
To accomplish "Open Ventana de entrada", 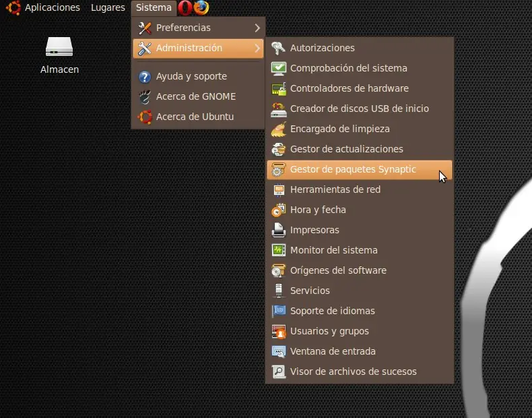I will pyautogui.click(x=360, y=351).
